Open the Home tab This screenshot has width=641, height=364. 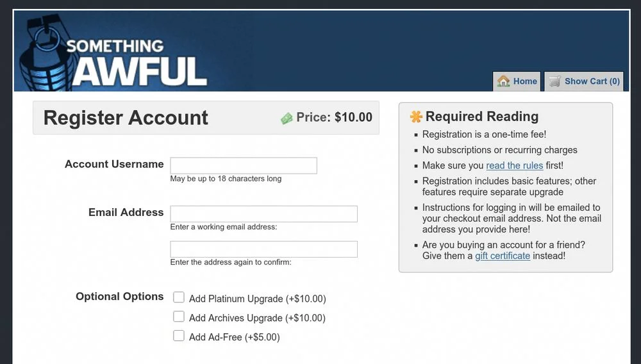pyautogui.click(x=517, y=81)
